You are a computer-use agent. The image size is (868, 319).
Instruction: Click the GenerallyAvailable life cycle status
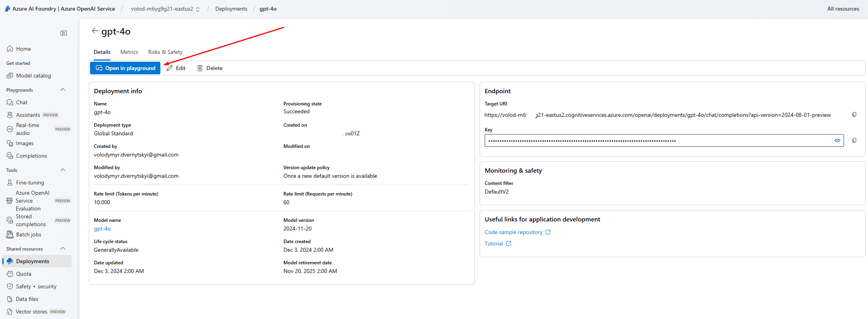pyautogui.click(x=116, y=250)
